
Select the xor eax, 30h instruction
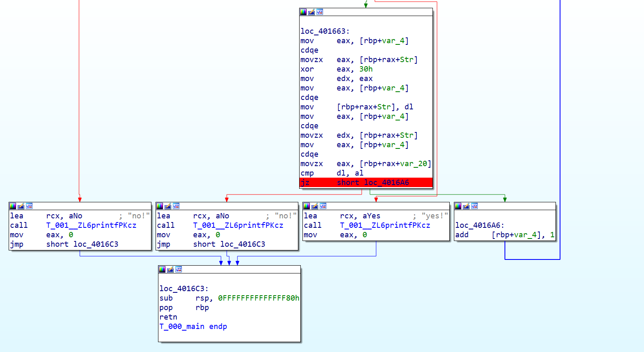(x=336, y=69)
